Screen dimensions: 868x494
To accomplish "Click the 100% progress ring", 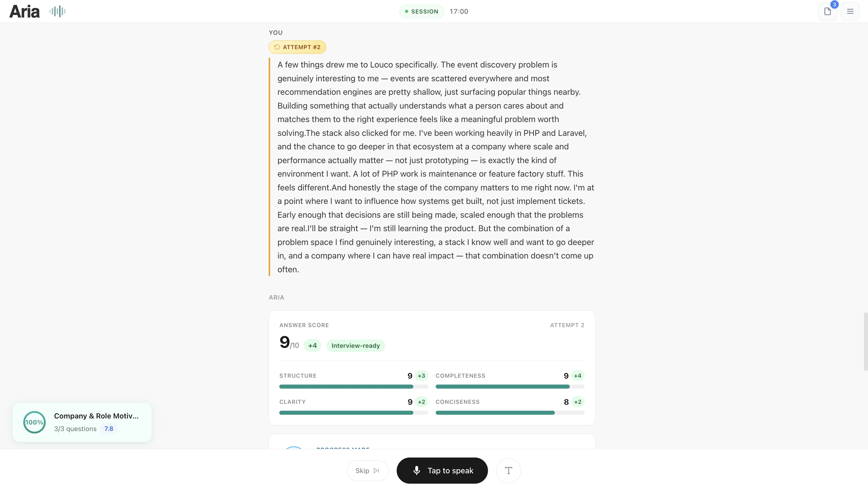I will click(x=34, y=422).
